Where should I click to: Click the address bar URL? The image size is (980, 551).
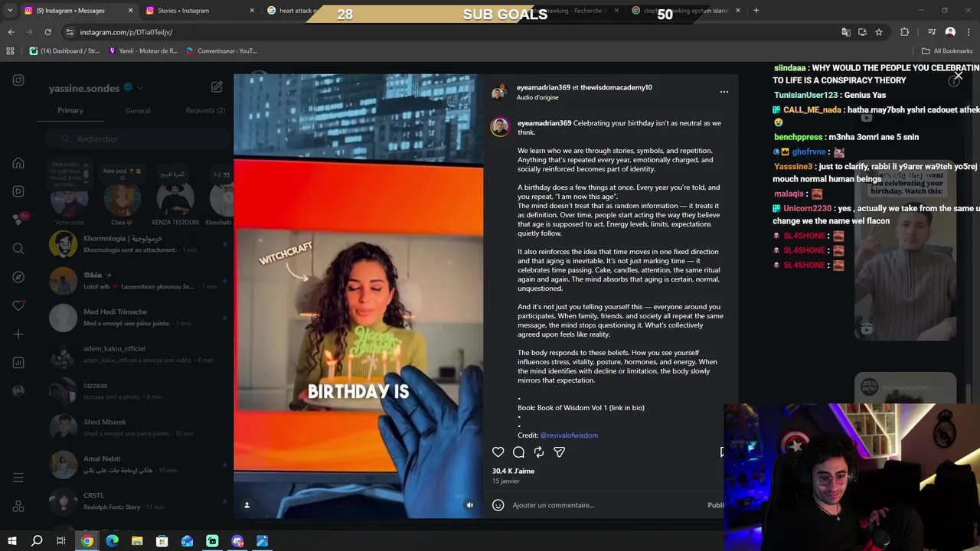[x=126, y=32]
